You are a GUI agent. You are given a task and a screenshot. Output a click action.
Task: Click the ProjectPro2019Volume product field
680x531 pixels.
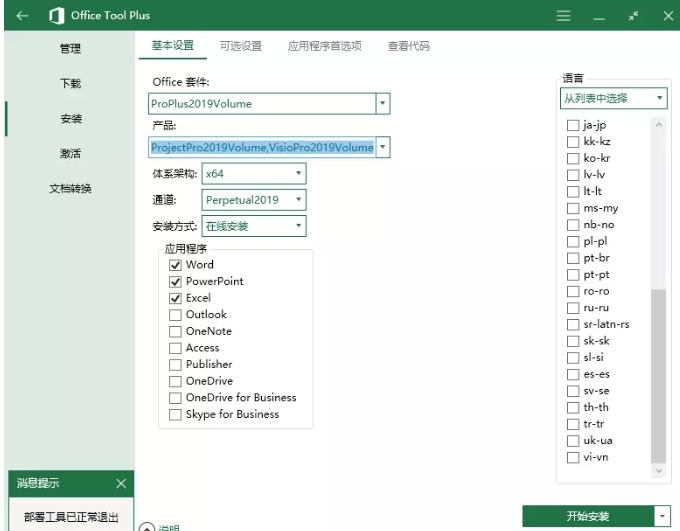(262, 148)
